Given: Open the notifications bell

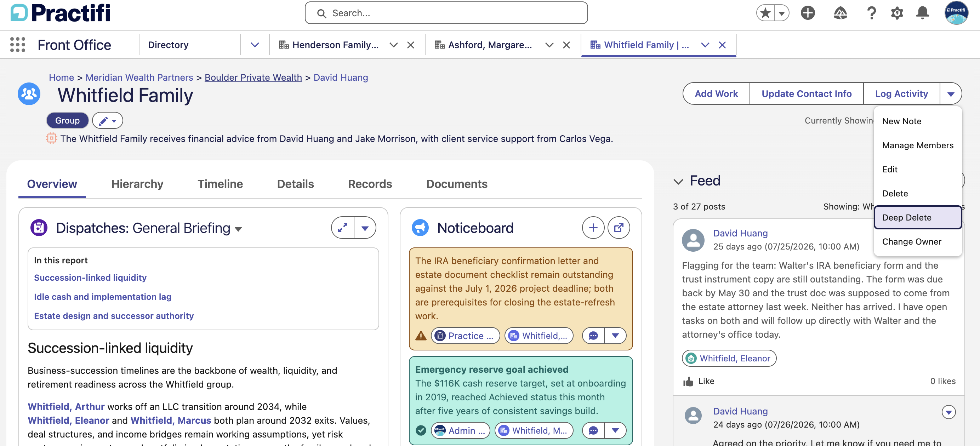Looking at the screenshot, I should (922, 13).
